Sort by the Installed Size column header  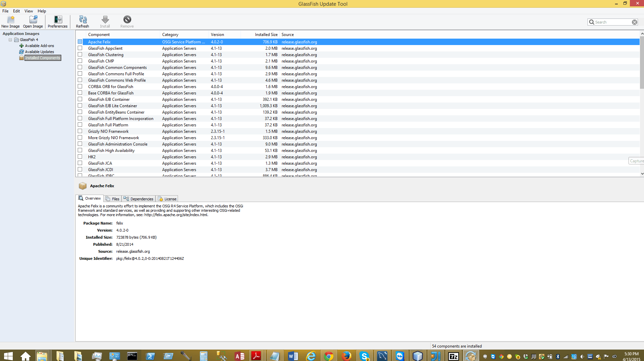tap(260, 35)
